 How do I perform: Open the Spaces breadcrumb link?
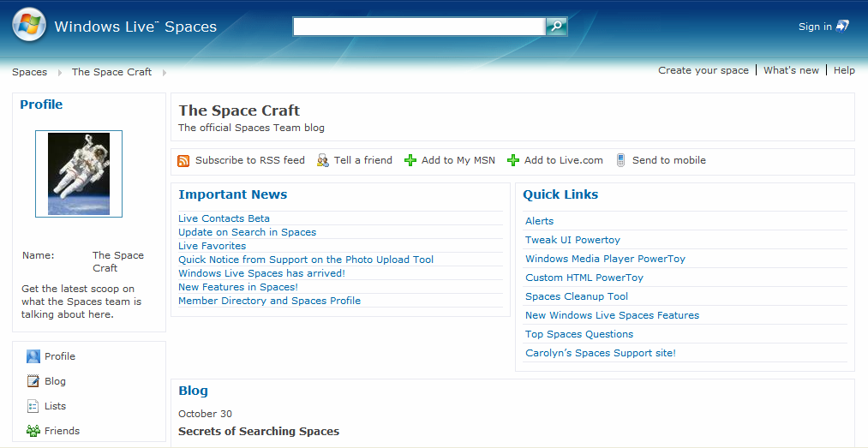pos(30,72)
